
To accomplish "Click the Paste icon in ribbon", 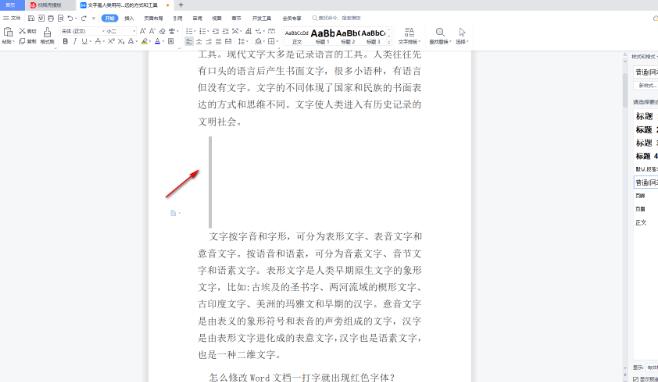I will click(x=8, y=32).
